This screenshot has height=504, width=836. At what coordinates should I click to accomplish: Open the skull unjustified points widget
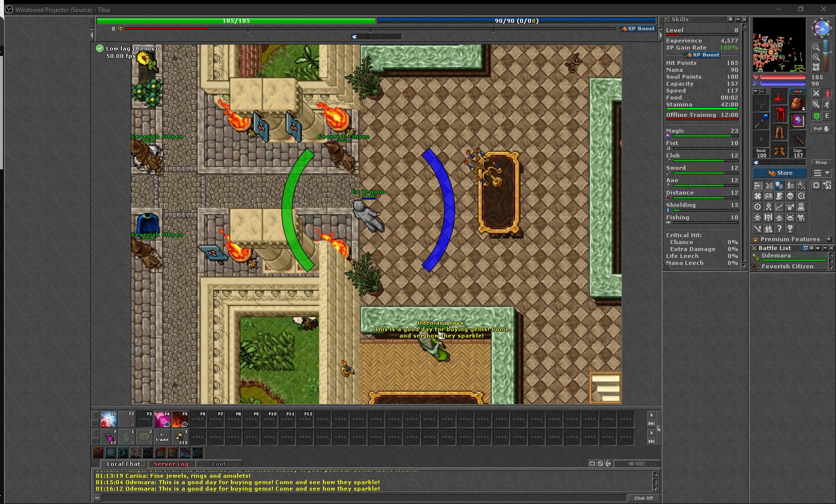click(x=790, y=196)
